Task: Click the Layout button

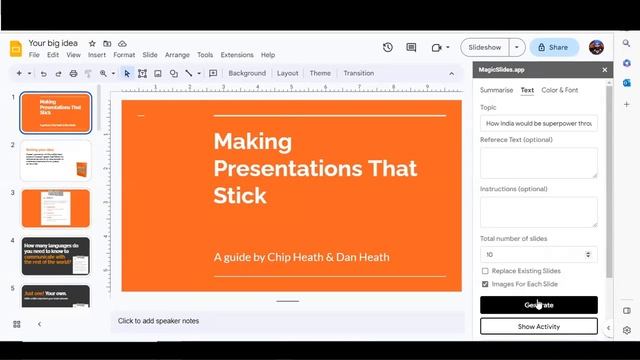Action: click(x=287, y=73)
